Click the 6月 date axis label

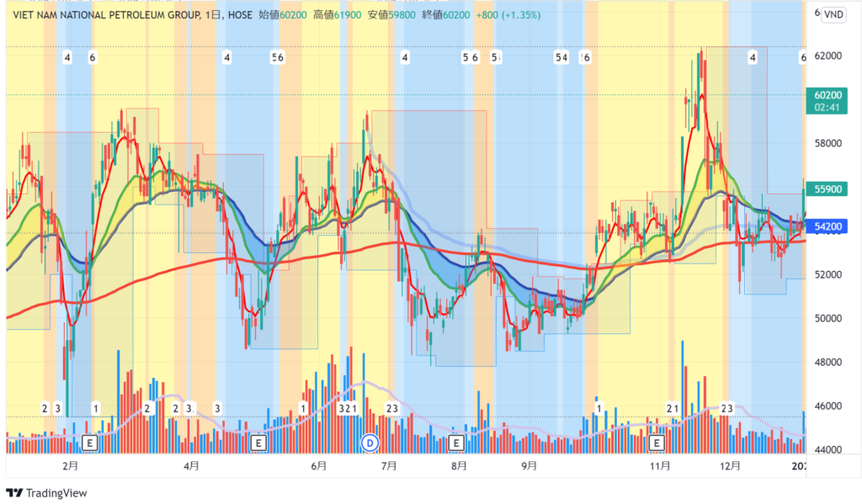[318, 466]
